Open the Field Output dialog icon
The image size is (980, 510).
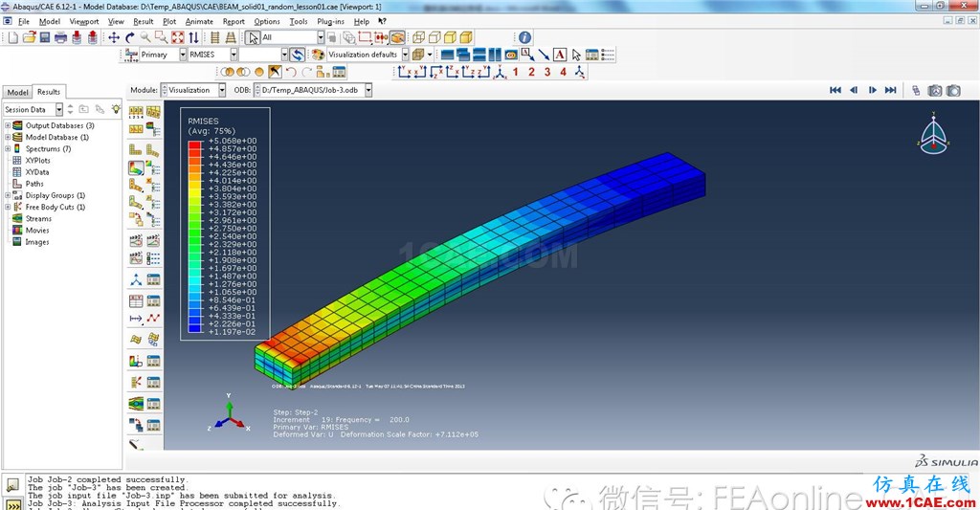point(131,55)
